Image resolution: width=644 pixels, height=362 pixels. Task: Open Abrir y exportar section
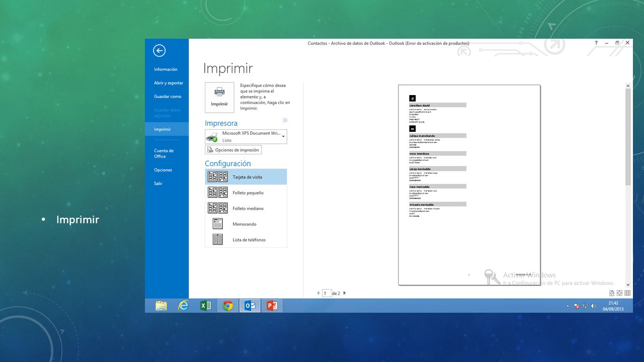tap(169, 83)
